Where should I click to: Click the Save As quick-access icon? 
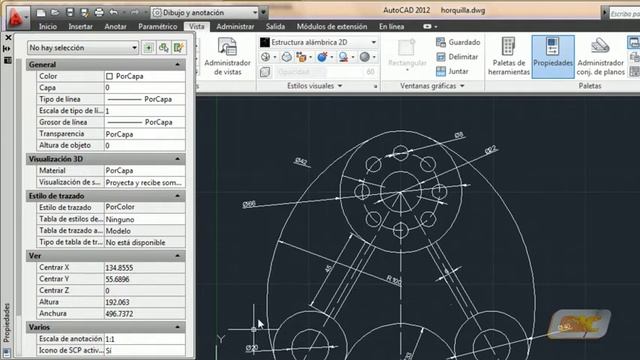[x=84, y=13]
